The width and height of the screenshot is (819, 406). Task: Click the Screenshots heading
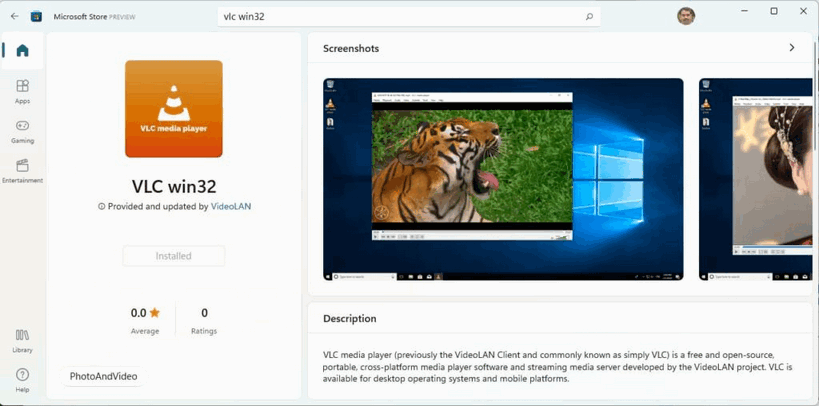(351, 49)
